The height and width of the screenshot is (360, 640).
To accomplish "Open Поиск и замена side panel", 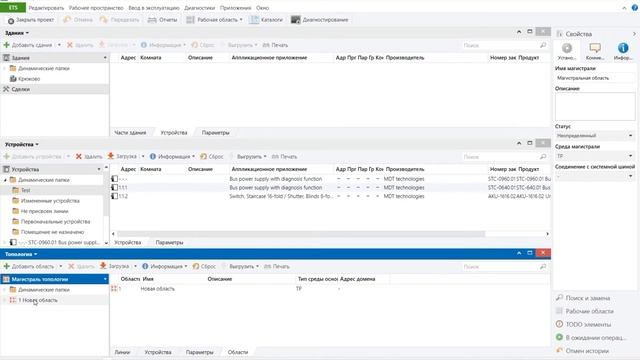I will pos(583,298).
